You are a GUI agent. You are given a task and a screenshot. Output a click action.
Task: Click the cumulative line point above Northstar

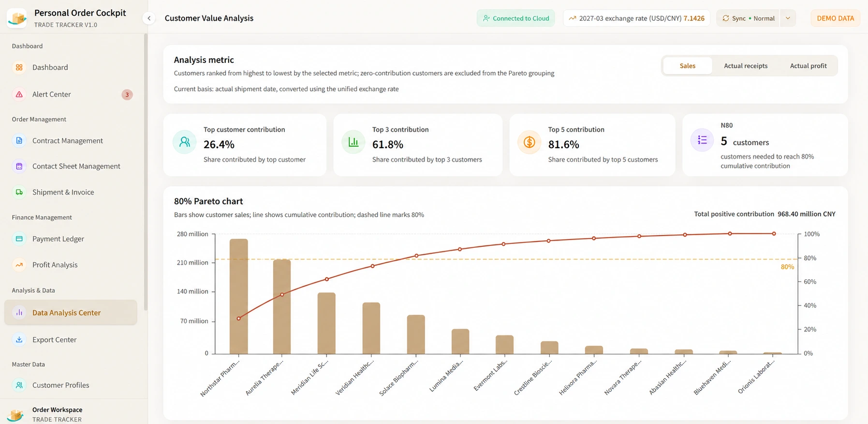[x=239, y=318]
